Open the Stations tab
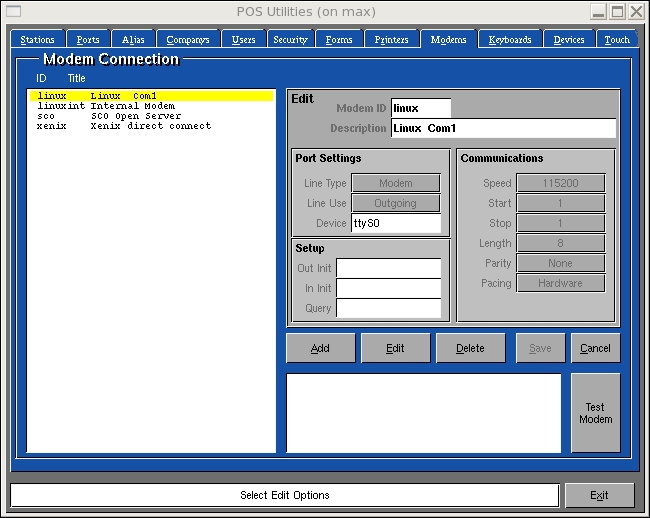This screenshot has height=518, width=650. (x=38, y=39)
